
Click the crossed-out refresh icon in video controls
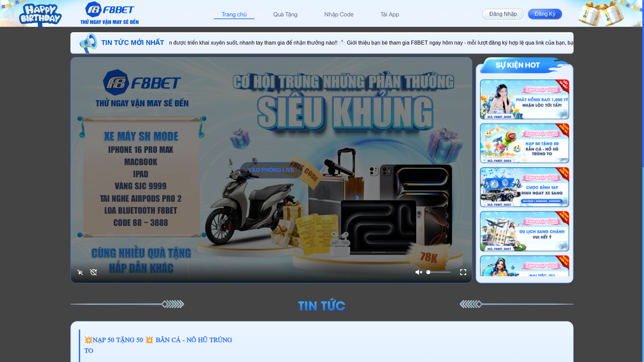click(94, 272)
